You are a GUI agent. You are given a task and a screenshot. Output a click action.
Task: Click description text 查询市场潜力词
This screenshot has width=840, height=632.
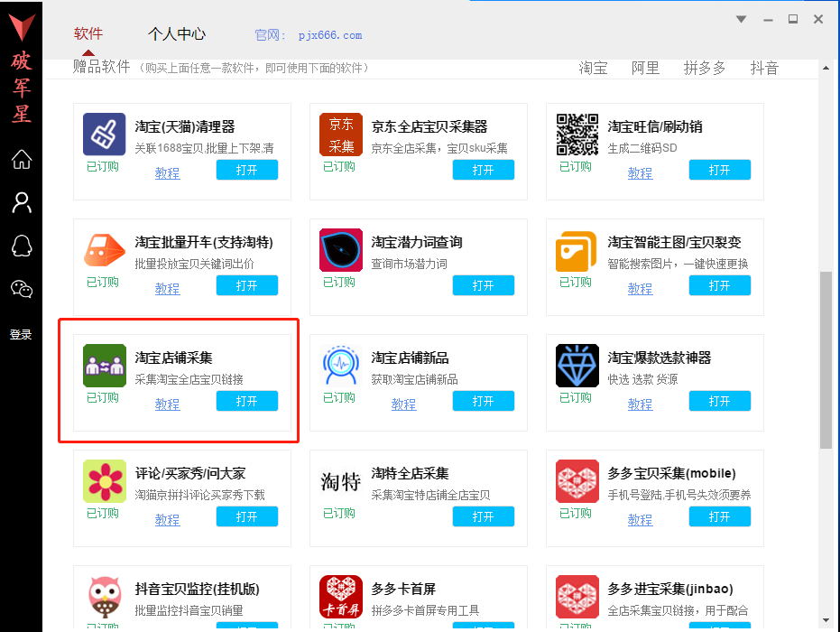pyautogui.click(x=410, y=264)
